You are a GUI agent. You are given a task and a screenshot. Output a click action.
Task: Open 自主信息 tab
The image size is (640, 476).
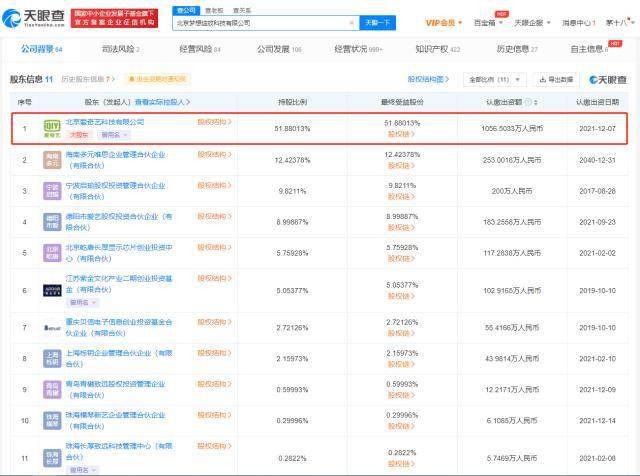tap(589, 49)
